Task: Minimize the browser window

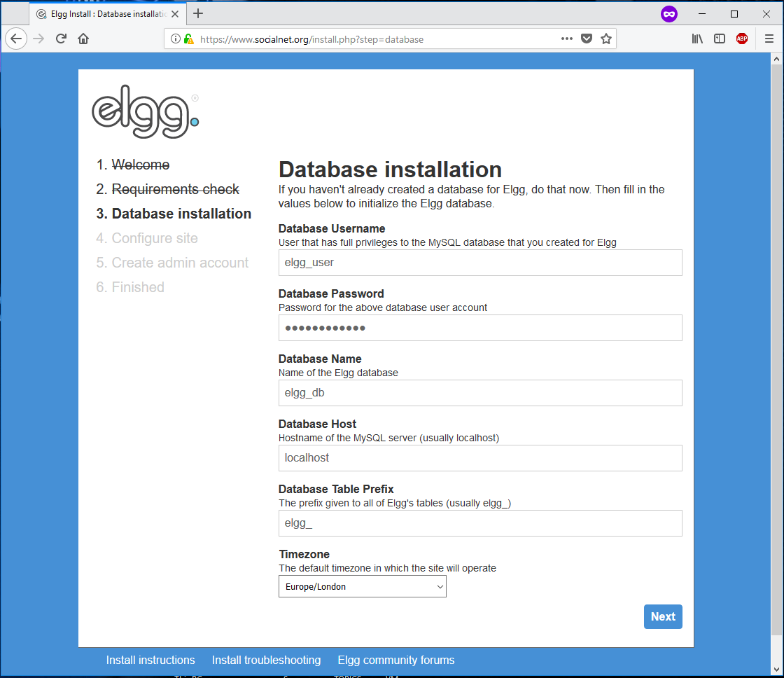Action: pyautogui.click(x=702, y=14)
